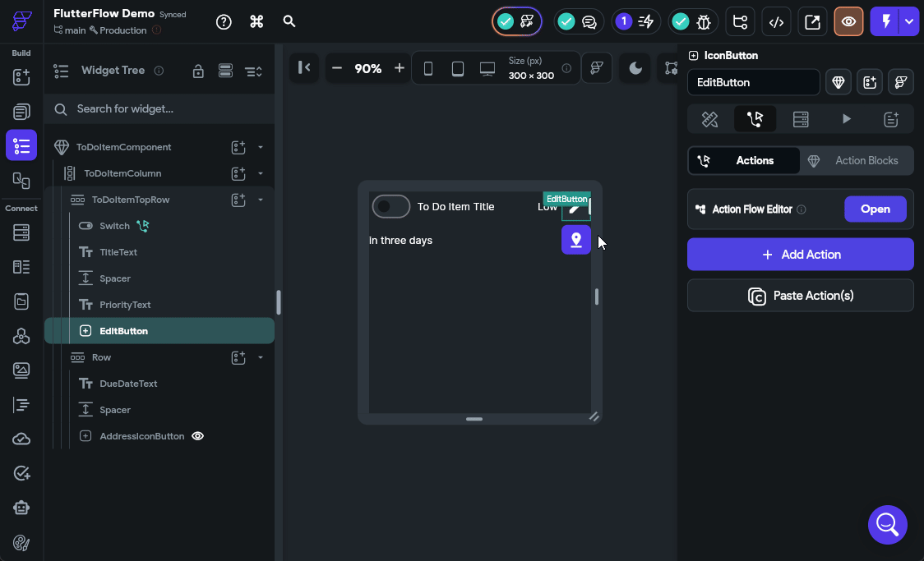Viewport: 924px width, 561px height.
Task: Click the preview eye button
Action: point(848,22)
